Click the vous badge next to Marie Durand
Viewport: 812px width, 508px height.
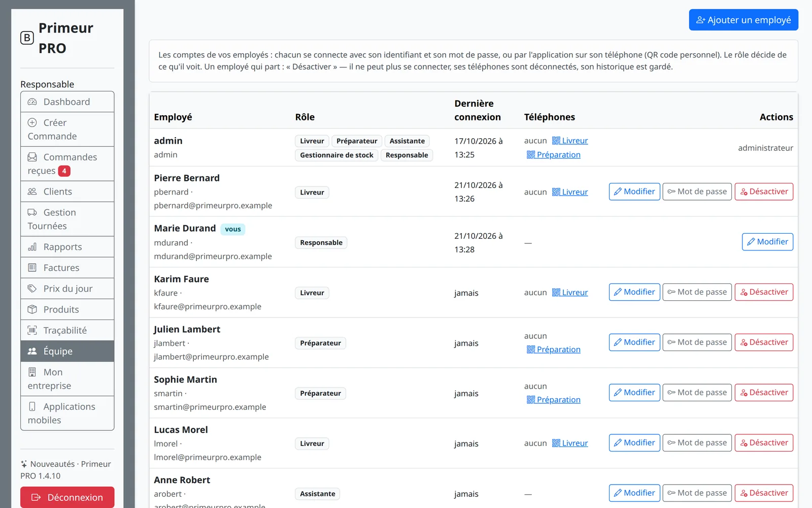pyautogui.click(x=233, y=229)
